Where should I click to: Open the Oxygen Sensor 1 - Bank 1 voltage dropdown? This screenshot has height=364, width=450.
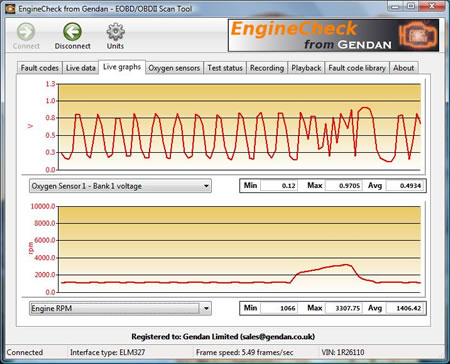tap(120, 186)
